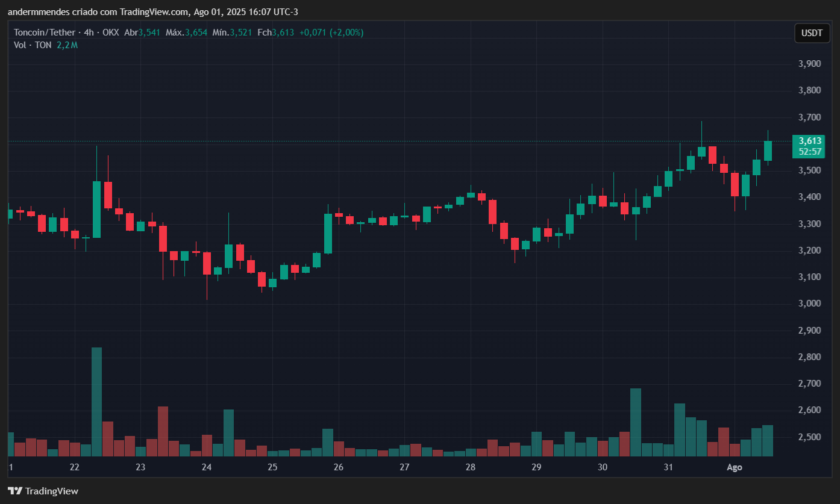
Task: Click date label 25 on time axis
Action: coord(272,467)
